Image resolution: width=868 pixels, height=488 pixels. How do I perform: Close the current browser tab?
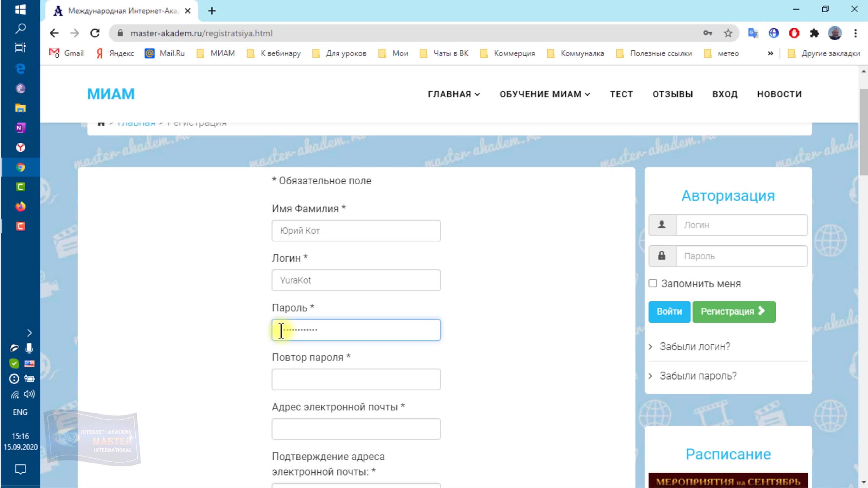pos(188,11)
